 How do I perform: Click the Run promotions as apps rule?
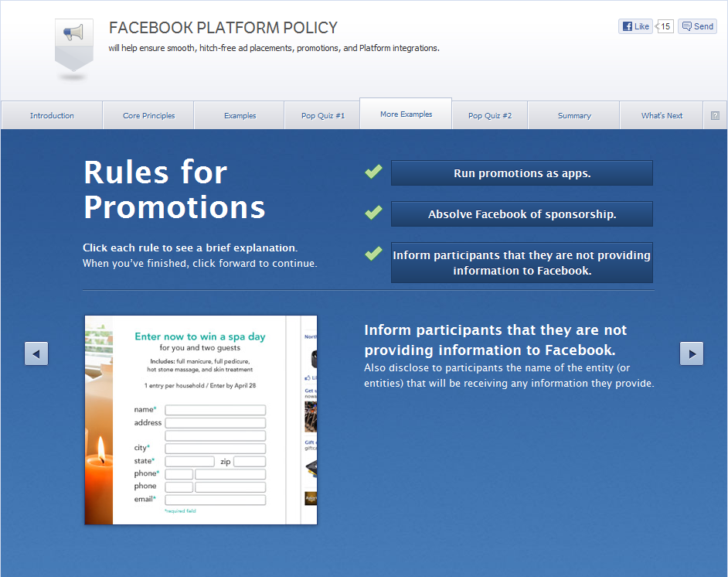[x=522, y=172]
